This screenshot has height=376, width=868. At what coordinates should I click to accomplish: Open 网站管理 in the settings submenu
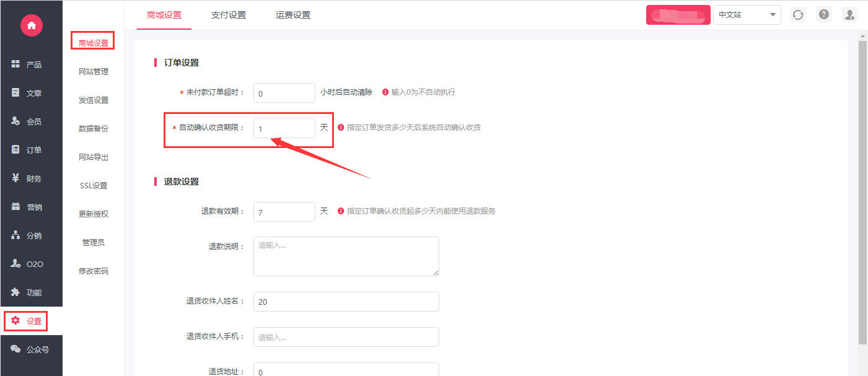[x=94, y=72]
